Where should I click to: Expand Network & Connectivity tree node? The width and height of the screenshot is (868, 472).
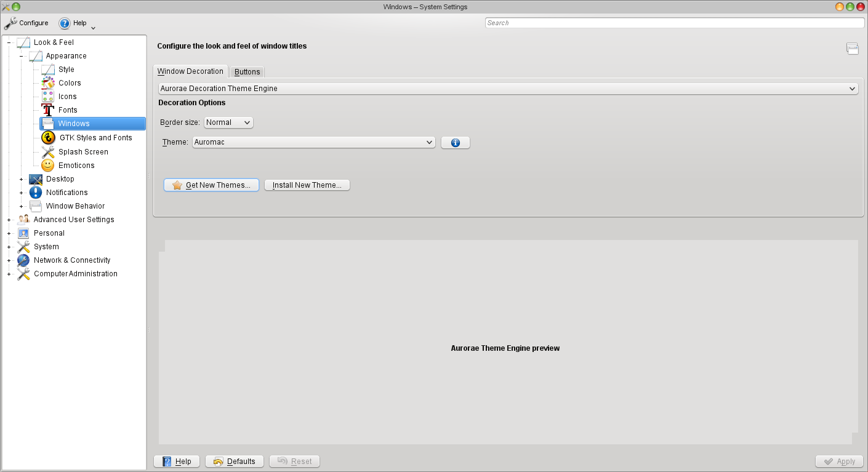tap(9, 260)
